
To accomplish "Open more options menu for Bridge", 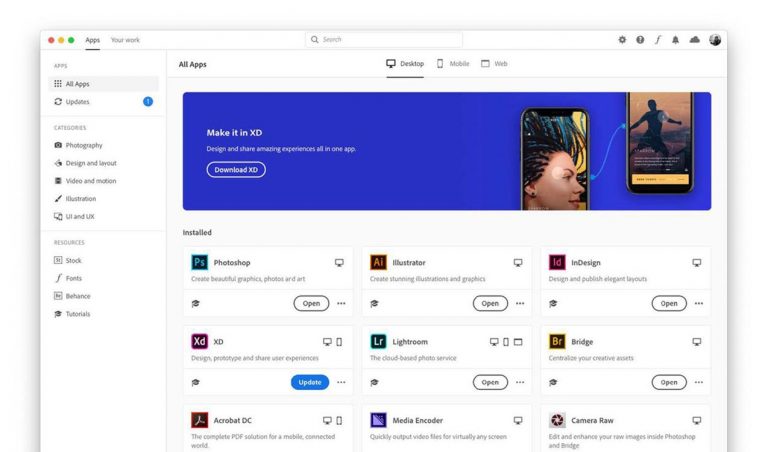I will click(699, 382).
